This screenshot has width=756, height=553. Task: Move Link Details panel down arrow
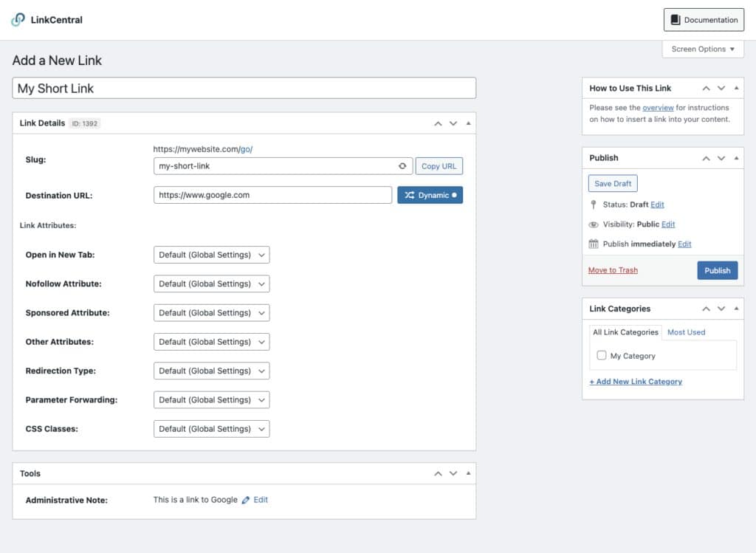[453, 123]
